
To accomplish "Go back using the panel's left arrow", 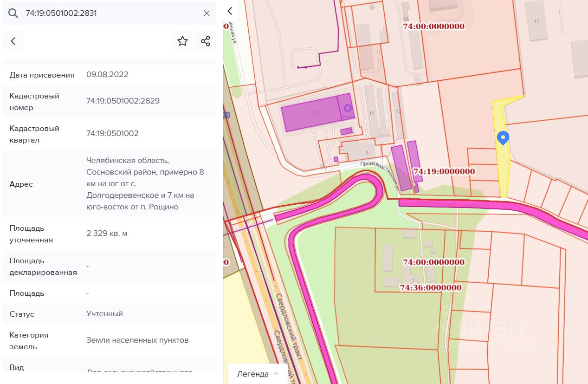I will coord(13,41).
